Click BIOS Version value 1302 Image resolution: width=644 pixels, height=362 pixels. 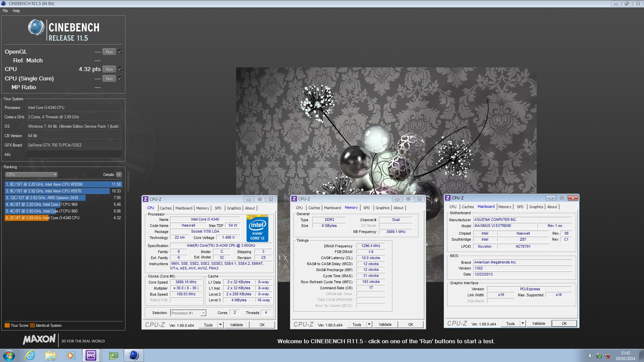(x=523, y=268)
